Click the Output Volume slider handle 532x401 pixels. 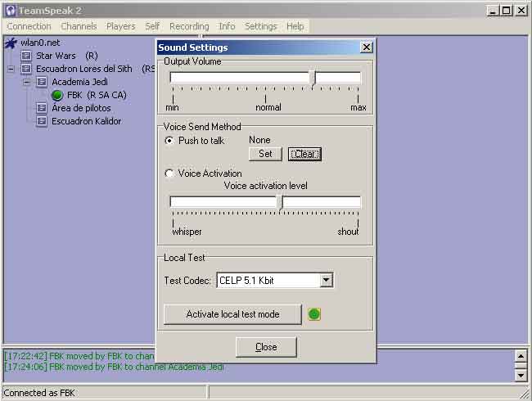click(x=313, y=78)
